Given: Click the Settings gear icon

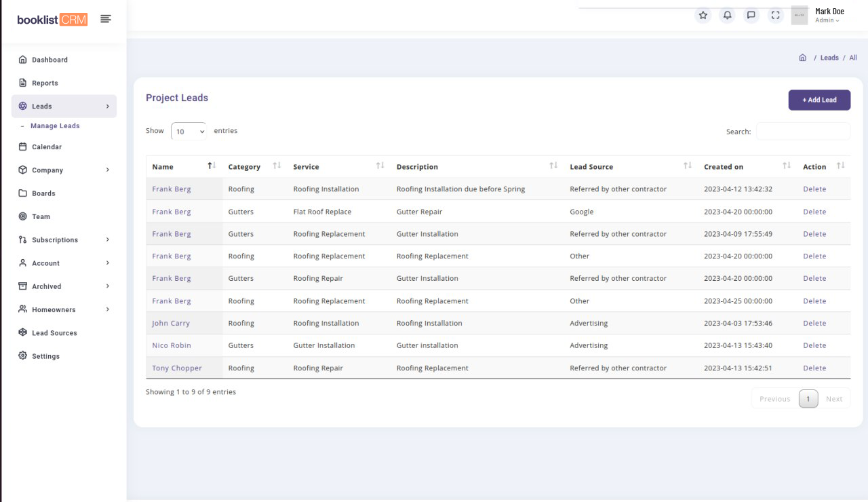Looking at the screenshot, I should click(x=22, y=356).
